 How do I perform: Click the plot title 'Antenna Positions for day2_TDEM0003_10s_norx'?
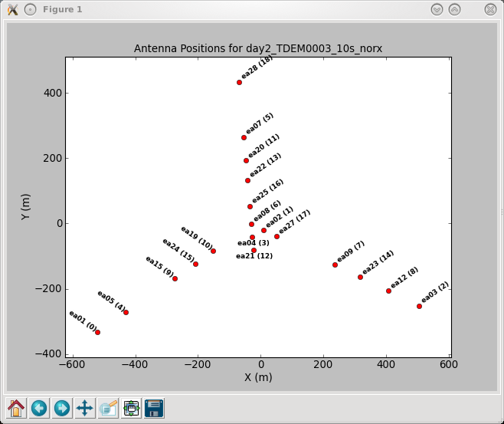(x=258, y=48)
